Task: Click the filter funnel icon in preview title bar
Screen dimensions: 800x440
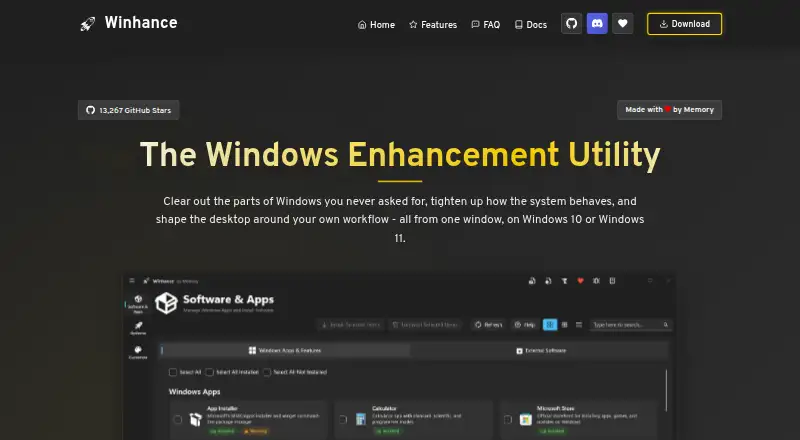Action: click(564, 281)
